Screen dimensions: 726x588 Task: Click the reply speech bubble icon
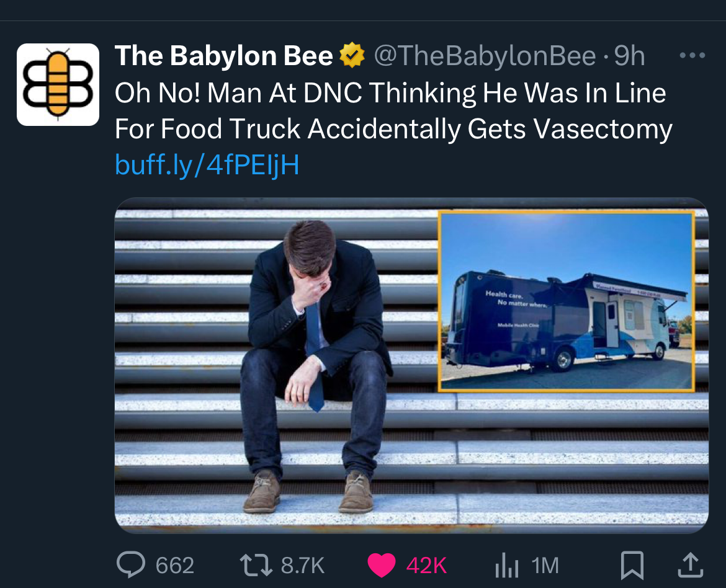[131, 565]
